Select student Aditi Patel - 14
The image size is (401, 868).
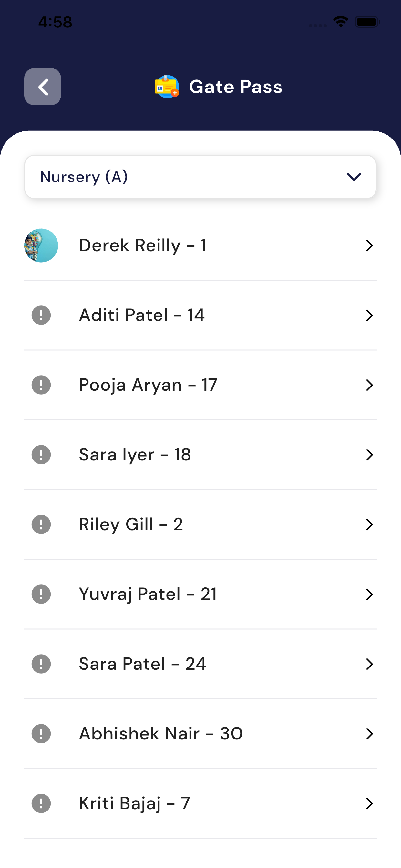click(x=141, y=315)
